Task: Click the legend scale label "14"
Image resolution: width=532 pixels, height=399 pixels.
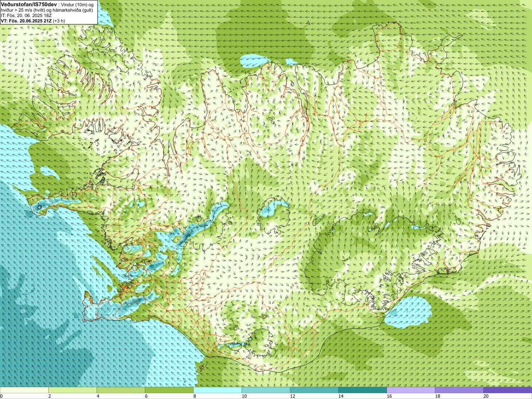Action: 341,396
